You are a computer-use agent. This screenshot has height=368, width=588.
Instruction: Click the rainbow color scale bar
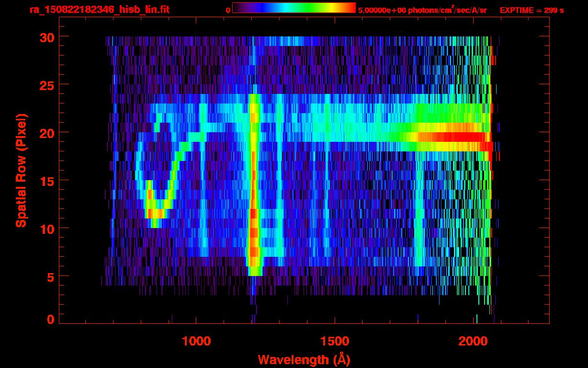point(294,8)
